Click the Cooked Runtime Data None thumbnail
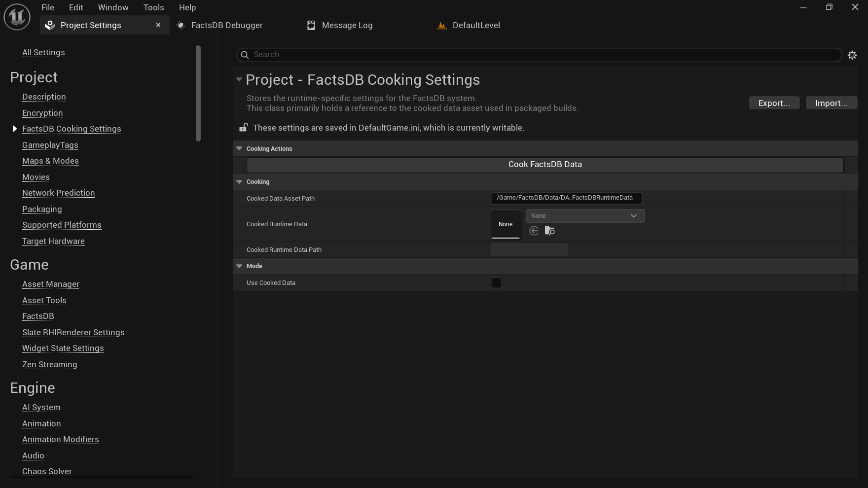Screen dimensions: 868x488 tap(506, 224)
